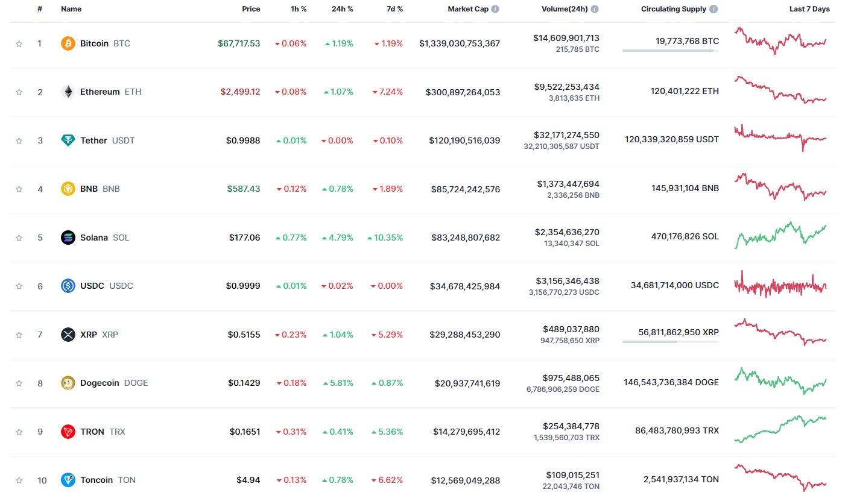Open Solana's 7-day price sparkline chart

[780, 236]
